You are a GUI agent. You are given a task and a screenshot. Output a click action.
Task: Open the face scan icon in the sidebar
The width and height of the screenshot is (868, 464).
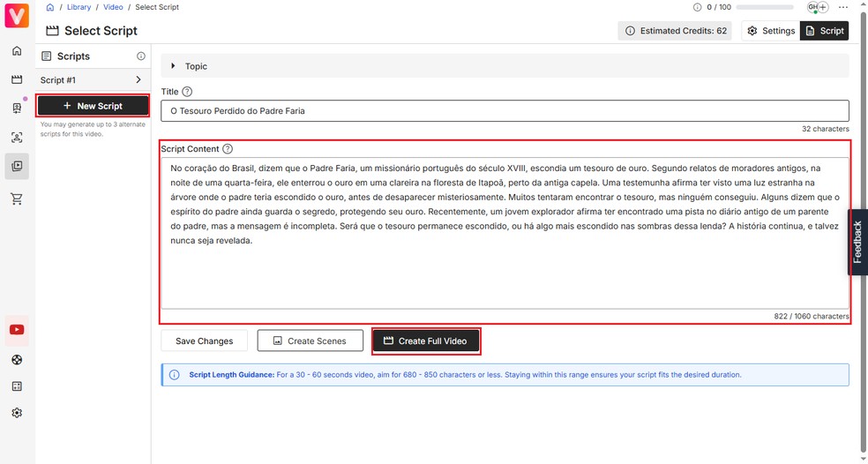coord(17,138)
